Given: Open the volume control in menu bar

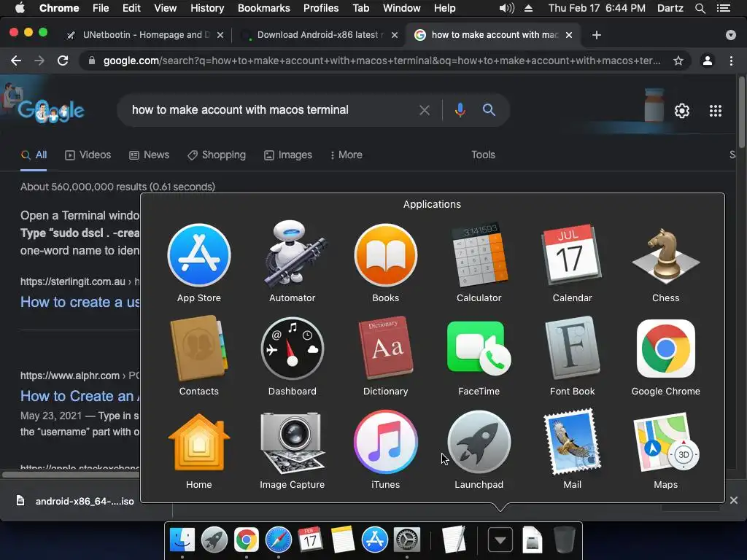Looking at the screenshot, I should coord(506,8).
